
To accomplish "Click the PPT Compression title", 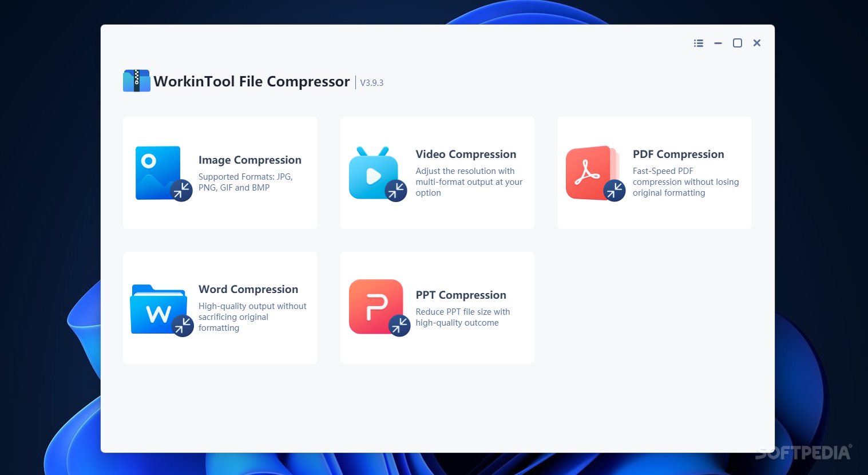I will [x=461, y=295].
